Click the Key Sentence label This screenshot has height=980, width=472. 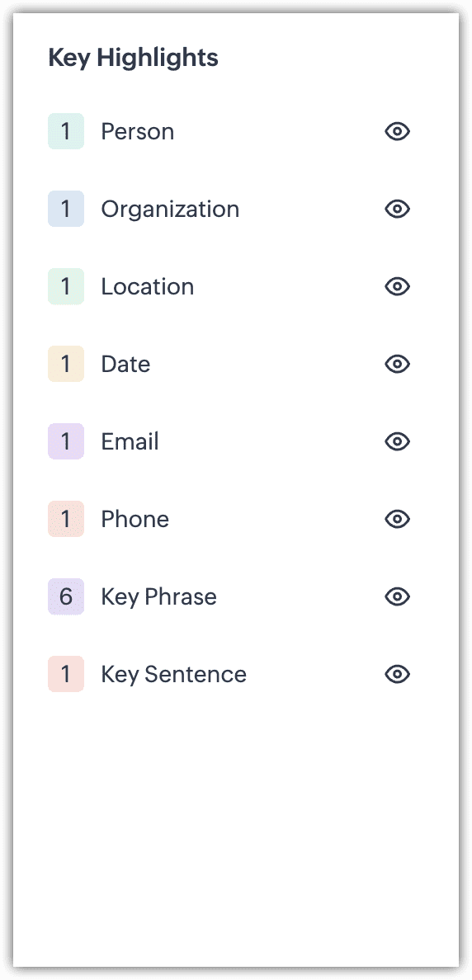(174, 675)
